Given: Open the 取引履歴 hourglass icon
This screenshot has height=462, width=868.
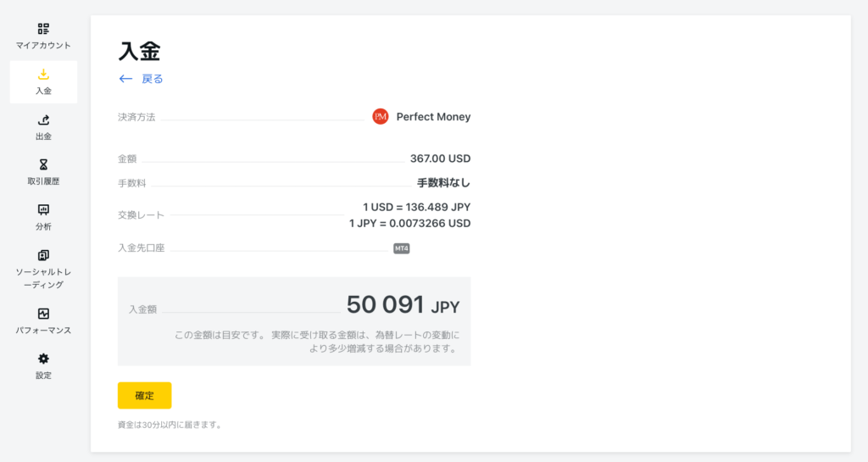Looking at the screenshot, I should [x=43, y=164].
